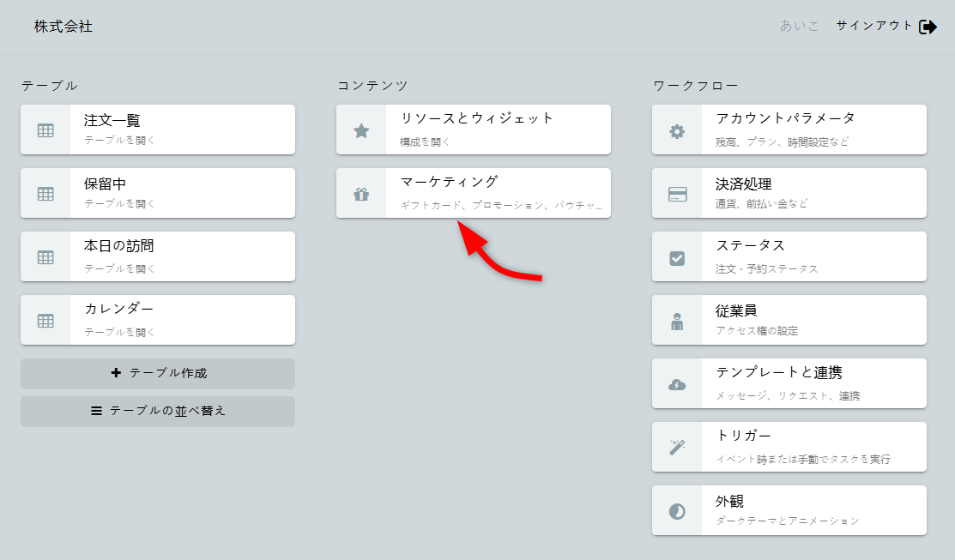Open the マーケティング card title

click(449, 182)
